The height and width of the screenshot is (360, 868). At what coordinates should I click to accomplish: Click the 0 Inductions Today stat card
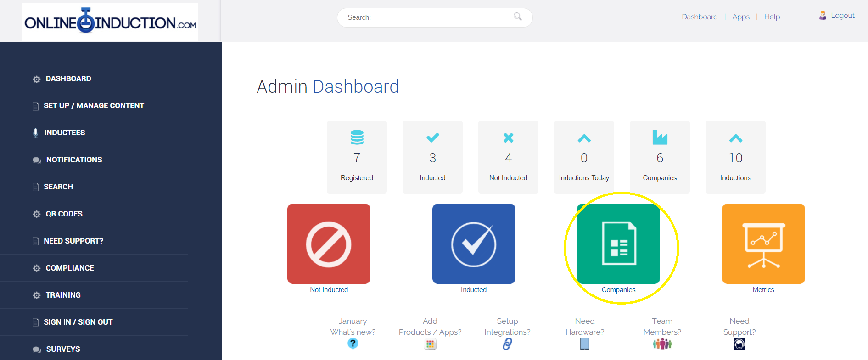[x=584, y=157]
